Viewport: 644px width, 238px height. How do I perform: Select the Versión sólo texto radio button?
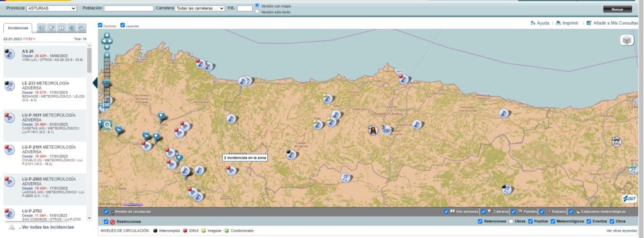[257, 11]
